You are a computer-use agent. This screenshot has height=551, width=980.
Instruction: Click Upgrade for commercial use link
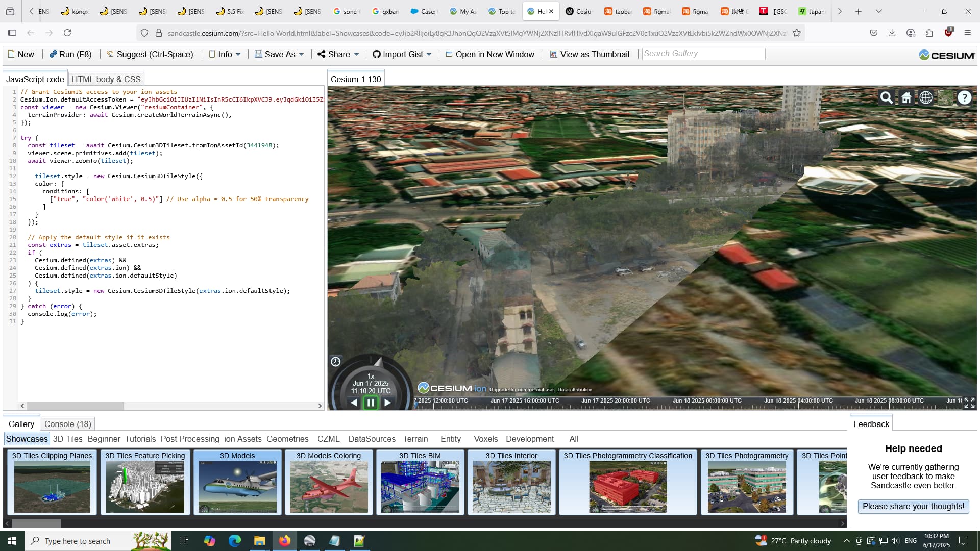(522, 390)
